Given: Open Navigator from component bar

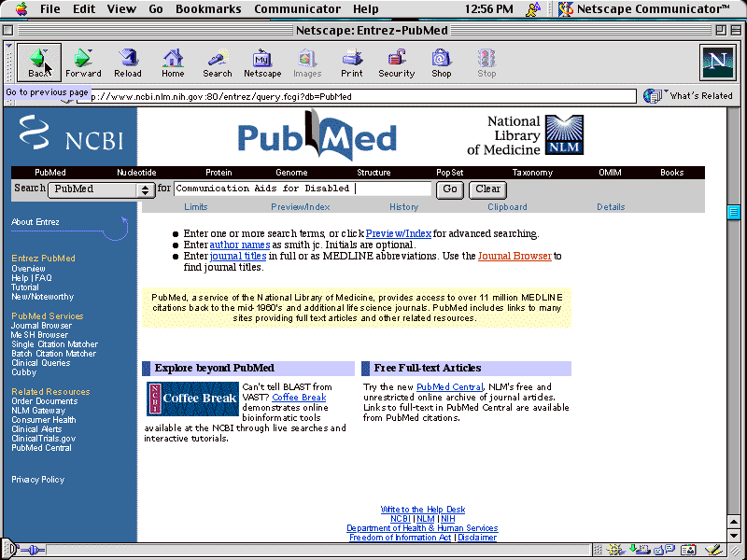Looking at the screenshot, I should tap(614, 551).
